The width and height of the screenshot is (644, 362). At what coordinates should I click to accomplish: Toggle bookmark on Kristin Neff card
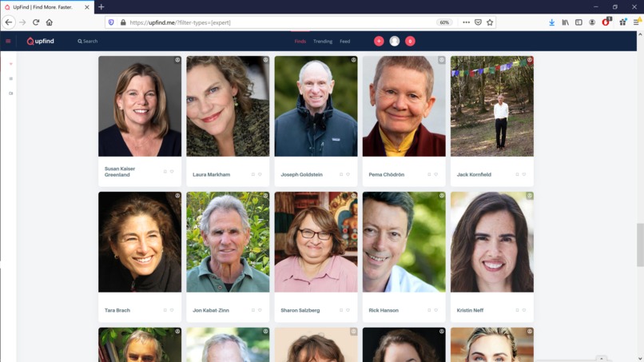[517, 310]
